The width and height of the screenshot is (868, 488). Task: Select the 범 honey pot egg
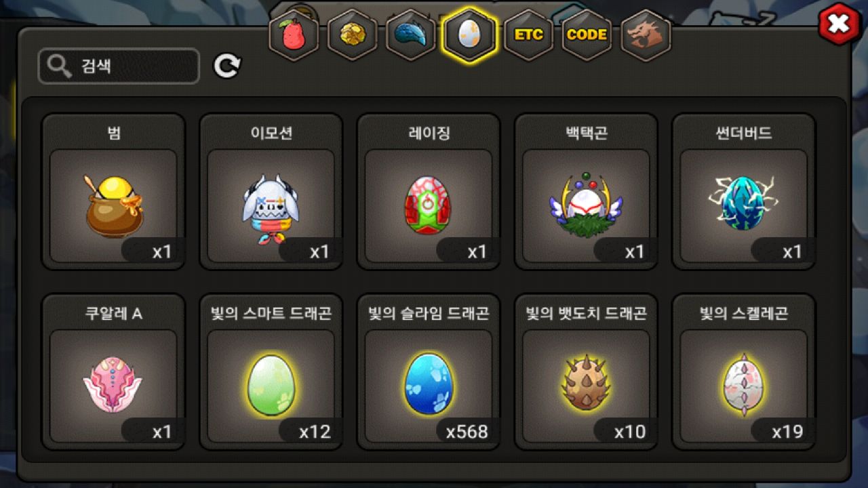[x=113, y=192]
